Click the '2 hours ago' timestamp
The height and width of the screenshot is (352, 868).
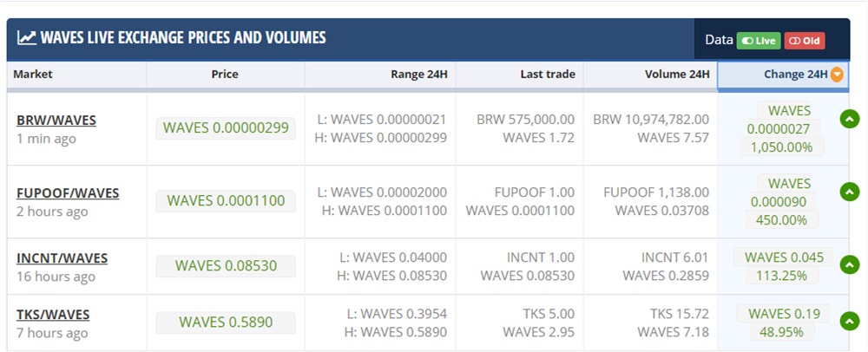[x=52, y=212]
